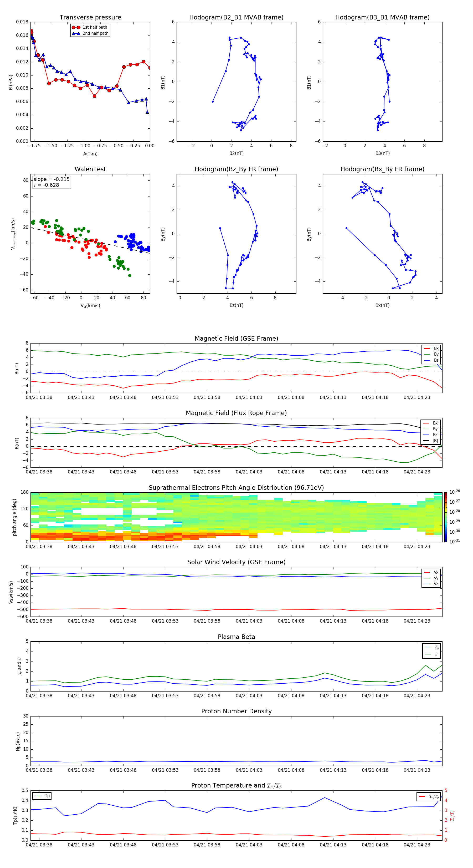Select 'Vx' in the velocity legend
Screen dimensions: 473x868
click(431, 572)
